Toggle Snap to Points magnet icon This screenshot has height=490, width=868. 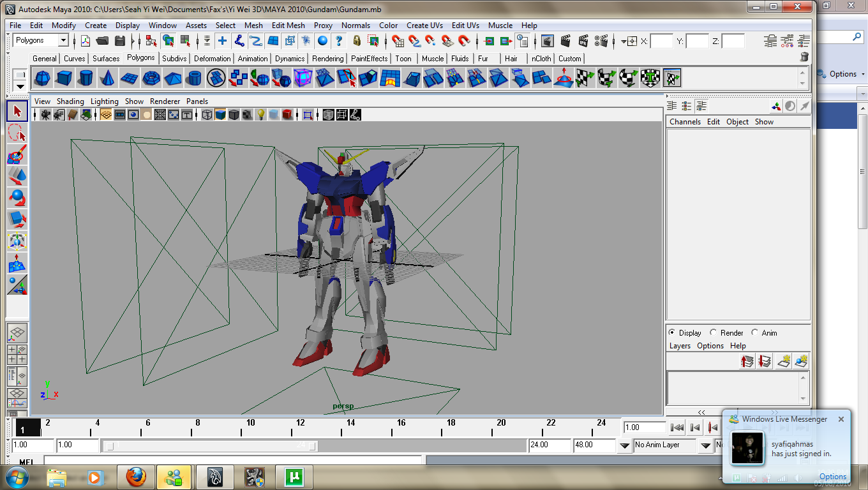pos(431,41)
